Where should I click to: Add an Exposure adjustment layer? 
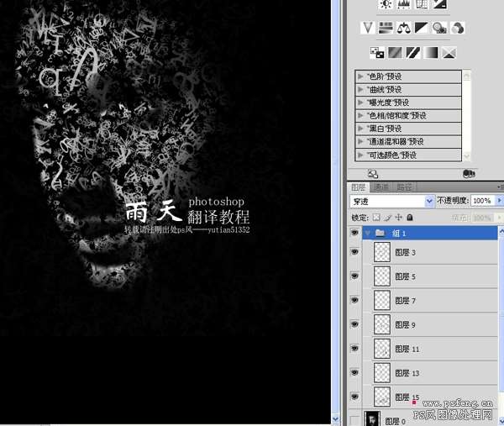439,4
